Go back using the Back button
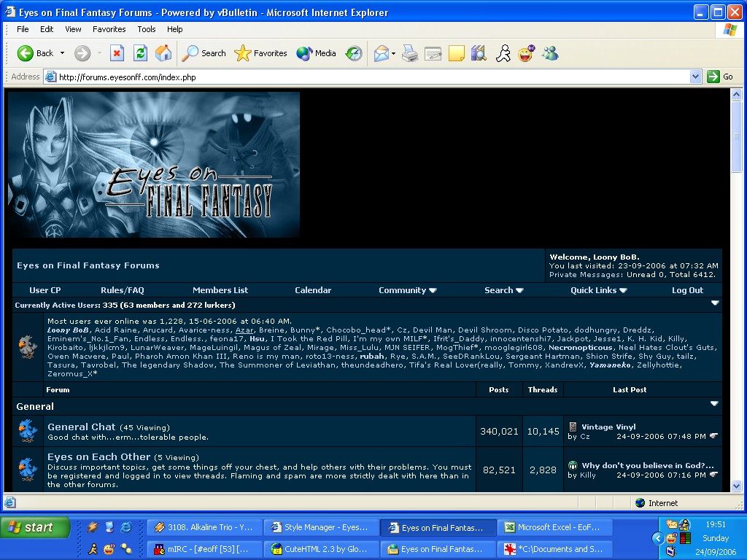Image resolution: width=747 pixels, height=560 pixels. (x=35, y=53)
